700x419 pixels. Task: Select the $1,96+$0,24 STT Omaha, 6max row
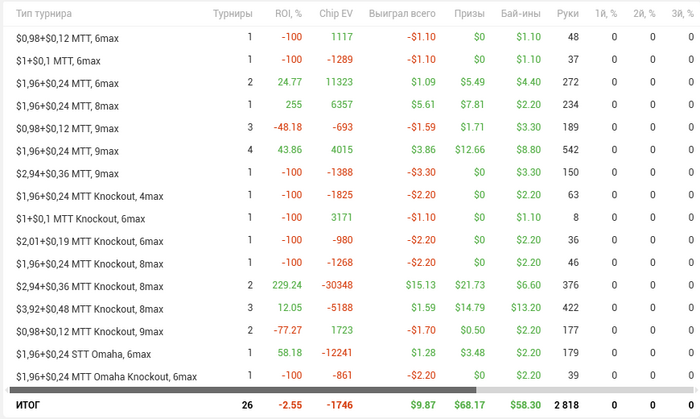(84, 354)
